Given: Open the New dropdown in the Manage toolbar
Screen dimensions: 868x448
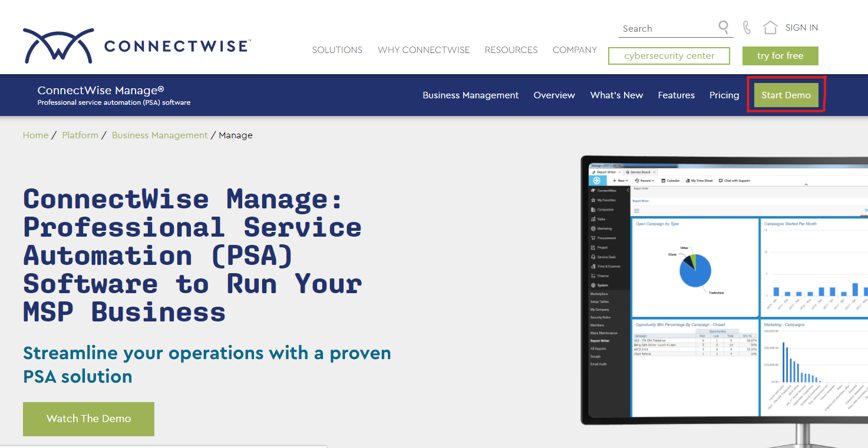Looking at the screenshot, I should point(621,181).
